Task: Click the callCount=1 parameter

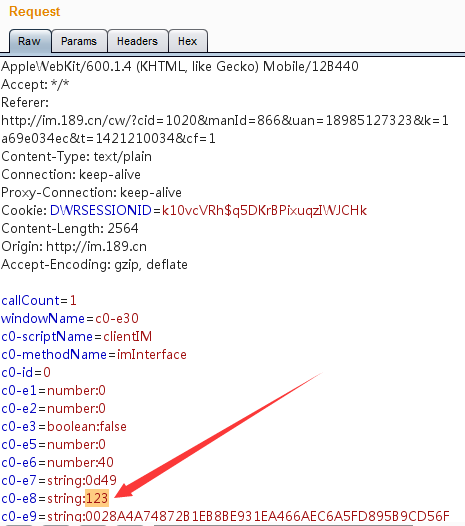Action: coord(39,301)
